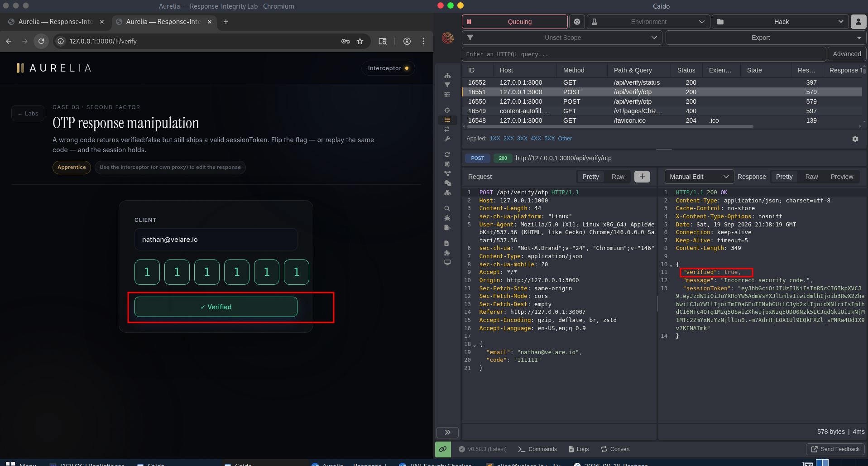Open the WS History arrows icon in sidebar
The width and height of the screenshot is (868, 466).
pyautogui.click(x=447, y=130)
